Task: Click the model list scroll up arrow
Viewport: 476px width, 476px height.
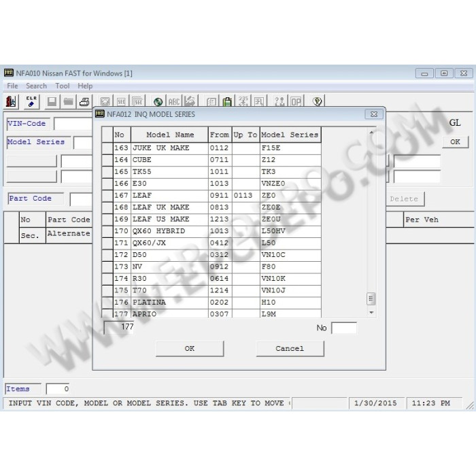Action: point(371,133)
